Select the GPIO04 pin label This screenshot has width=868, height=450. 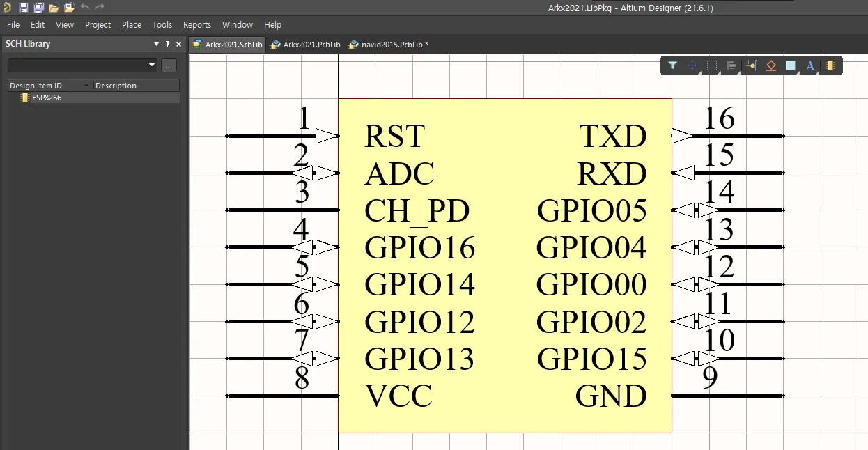click(591, 248)
